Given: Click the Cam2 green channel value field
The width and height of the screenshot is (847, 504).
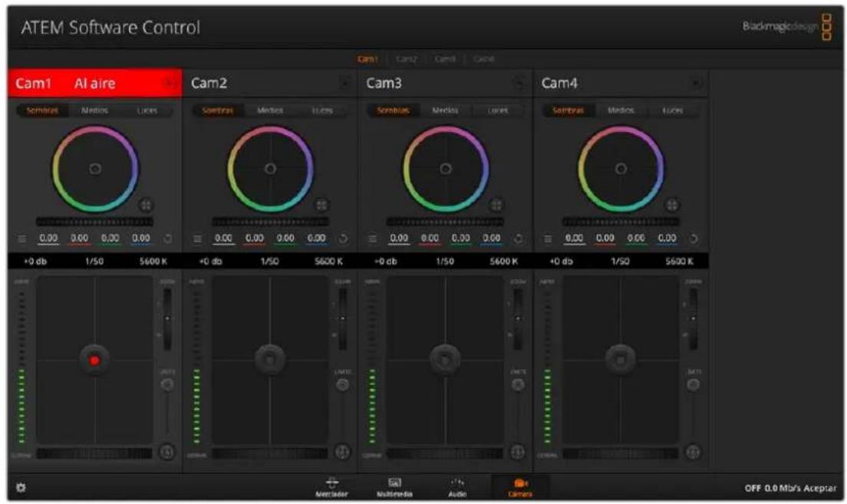Looking at the screenshot, I should click(285, 239).
